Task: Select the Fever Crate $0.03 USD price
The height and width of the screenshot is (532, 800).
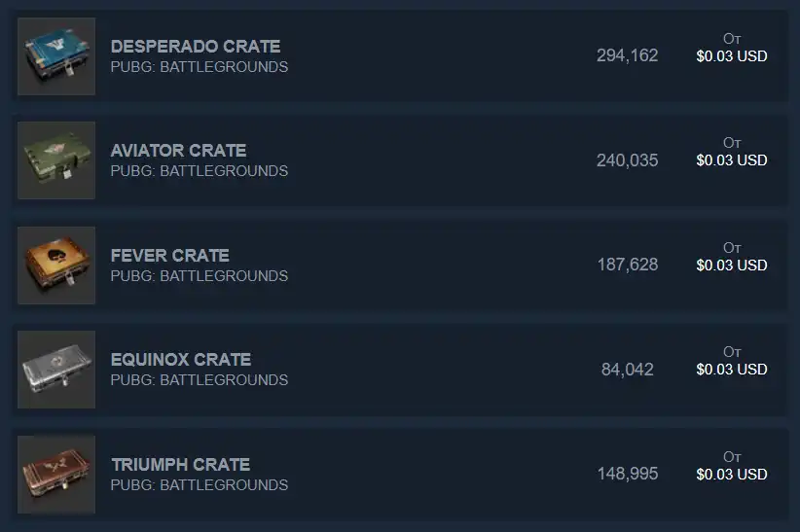Action: [x=732, y=266]
